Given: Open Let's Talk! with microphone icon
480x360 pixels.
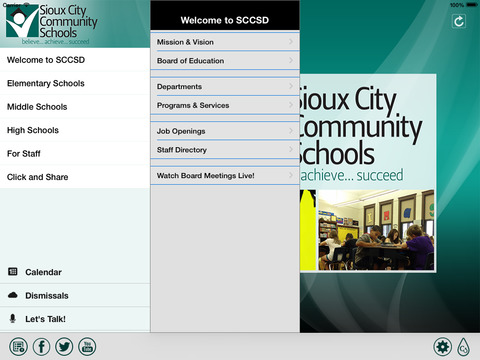Looking at the screenshot, I should 75,319.
